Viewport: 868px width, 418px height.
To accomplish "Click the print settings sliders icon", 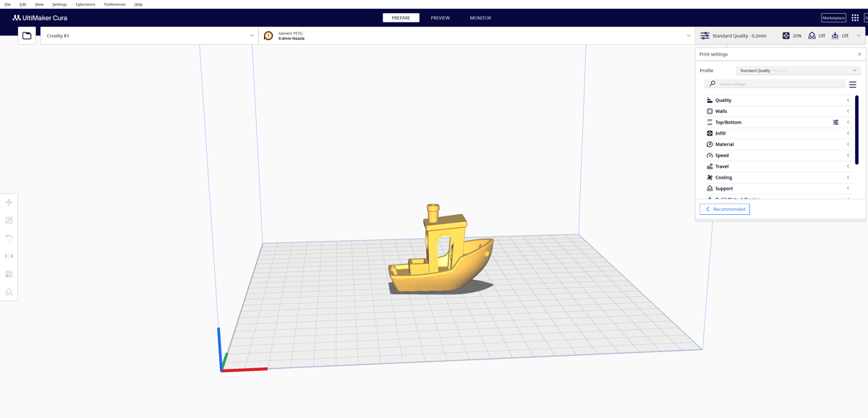I will click(705, 35).
